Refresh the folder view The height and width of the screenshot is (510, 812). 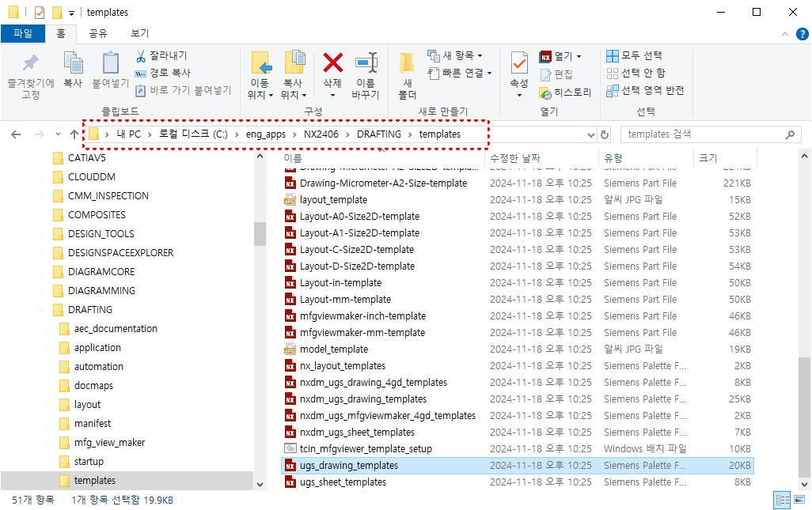coord(605,134)
